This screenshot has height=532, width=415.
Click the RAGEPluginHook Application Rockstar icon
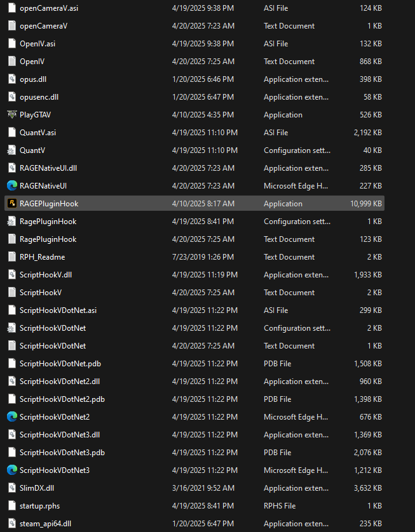(12, 204)
